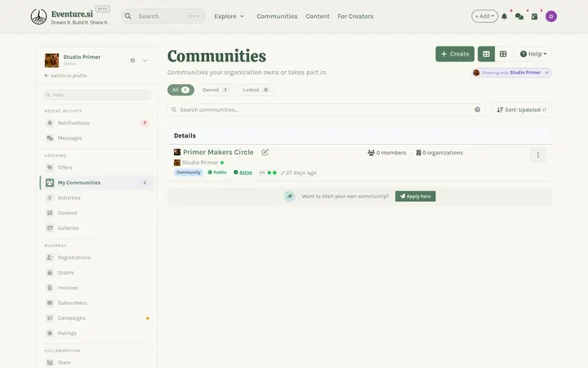The width and height of the screenshot is (588, 368).
Task: Open the purple user avatar menu
Action: (551, 16)
